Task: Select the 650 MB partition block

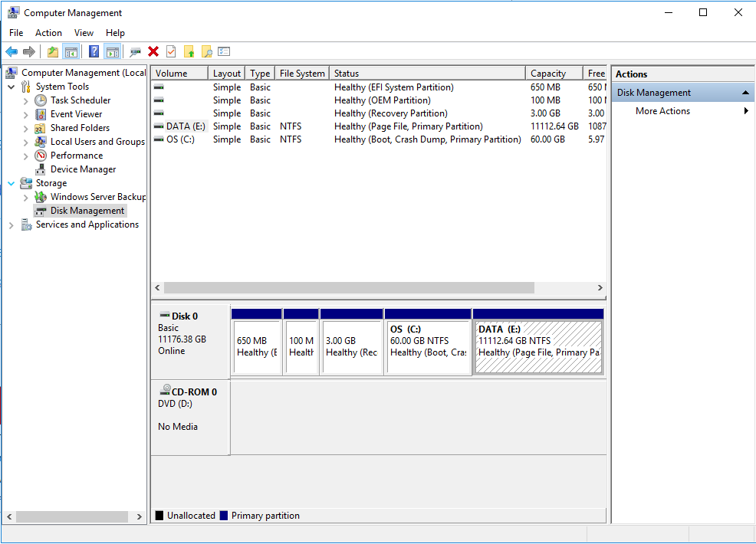Action: [x=257, y=342]
